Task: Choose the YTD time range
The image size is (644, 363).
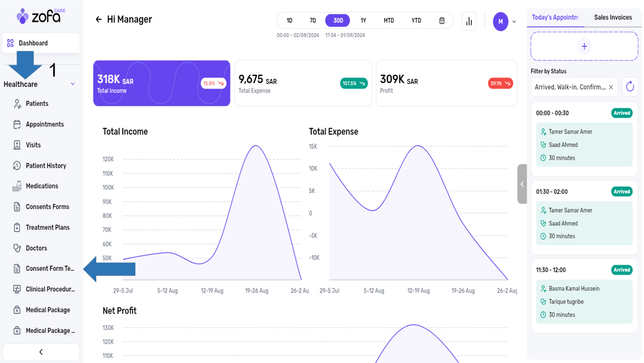Action: pos(416,21)
